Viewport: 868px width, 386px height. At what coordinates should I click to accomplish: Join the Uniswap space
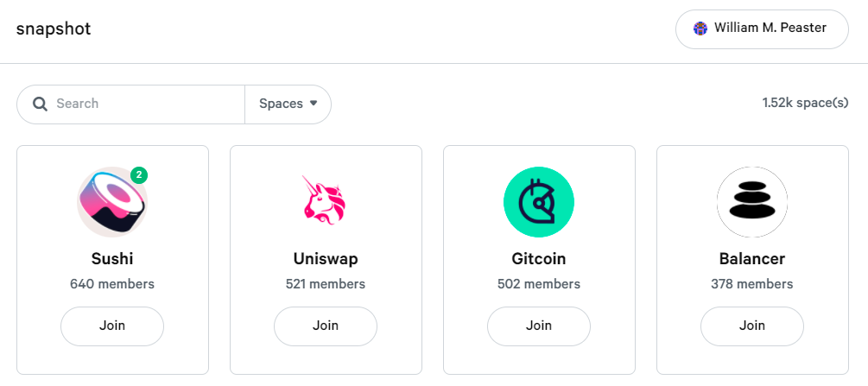[x=326, y=326]
